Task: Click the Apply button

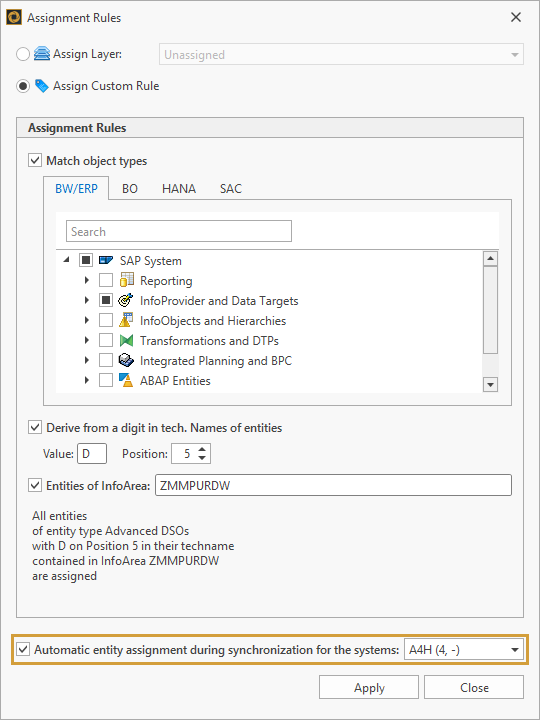Action: click(x=369, y=687)
